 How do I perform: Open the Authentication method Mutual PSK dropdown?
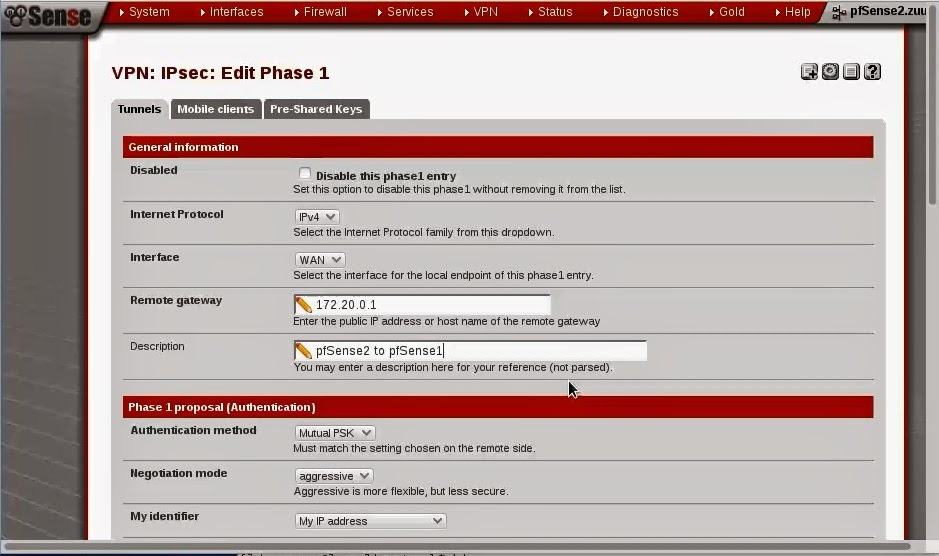[335, 433]
